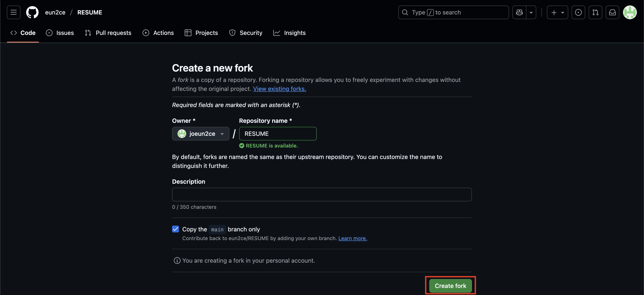Image resolution: width=644 pixels, height=295 pixels.
Task: Follow the Learn more link
Action: [x=352, y=238]
